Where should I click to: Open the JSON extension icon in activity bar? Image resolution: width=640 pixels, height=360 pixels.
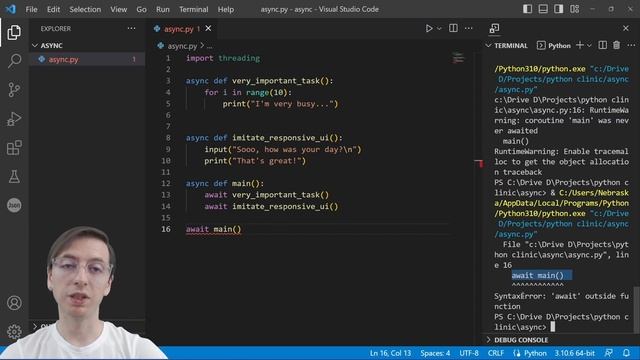(14, 205)
